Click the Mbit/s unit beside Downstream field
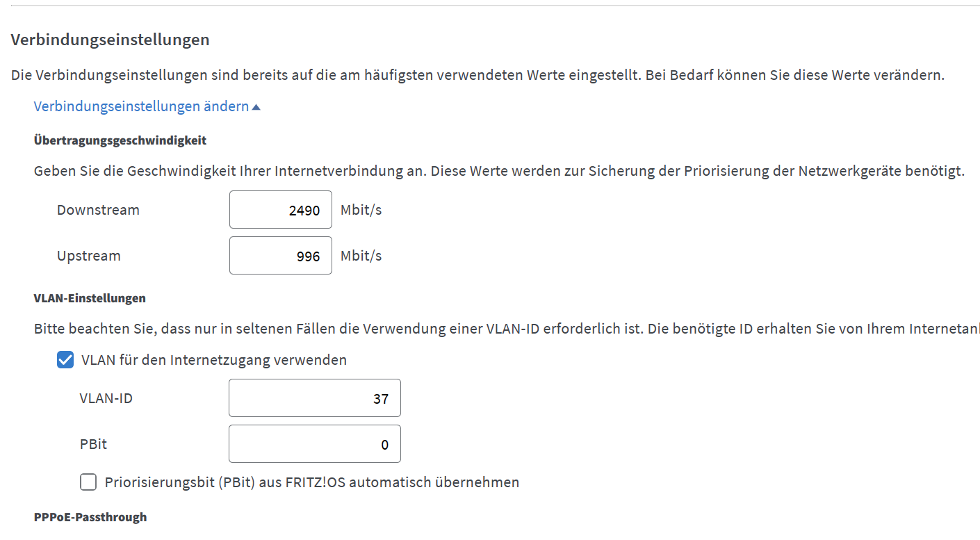 tap(361, 210)
